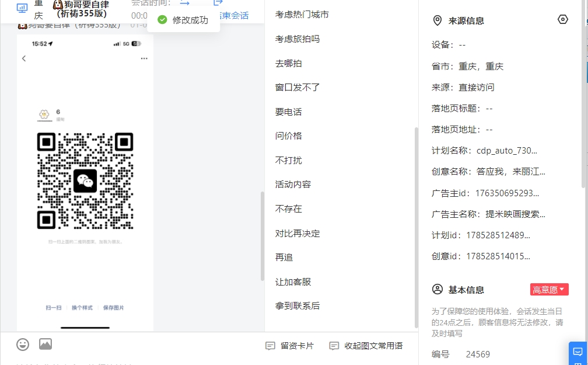Select quick reply 问价格

pyautogui.click(x=288, y=136)
